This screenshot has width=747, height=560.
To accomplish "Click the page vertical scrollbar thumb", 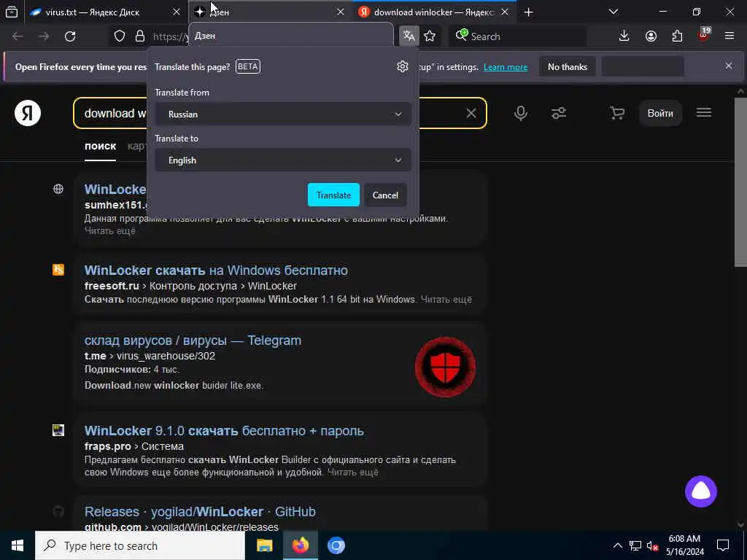I will [740, 182].
